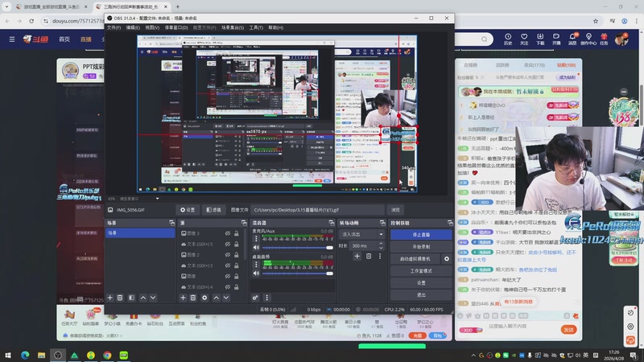Image resolution: width=644 pixels, height=362 pixels.
Task: Open Douyu creator center lightbulb icon
Action: pos(588,39)
